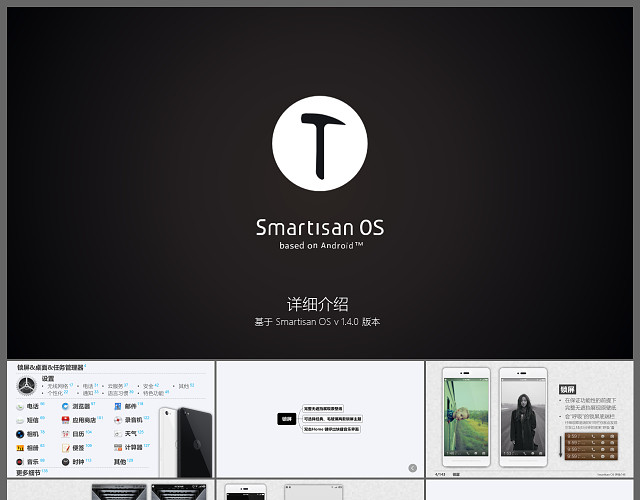This screenshot has height=500, width=640.
Task: Click the calculator icon beside 计算器
Action: [x=118, y=447]
